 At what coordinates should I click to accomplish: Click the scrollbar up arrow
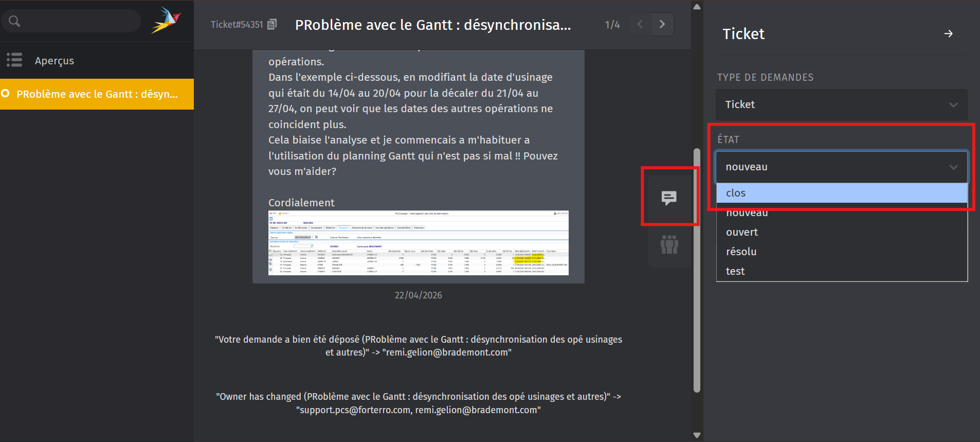pyautogui.click(x=697, y=7)
